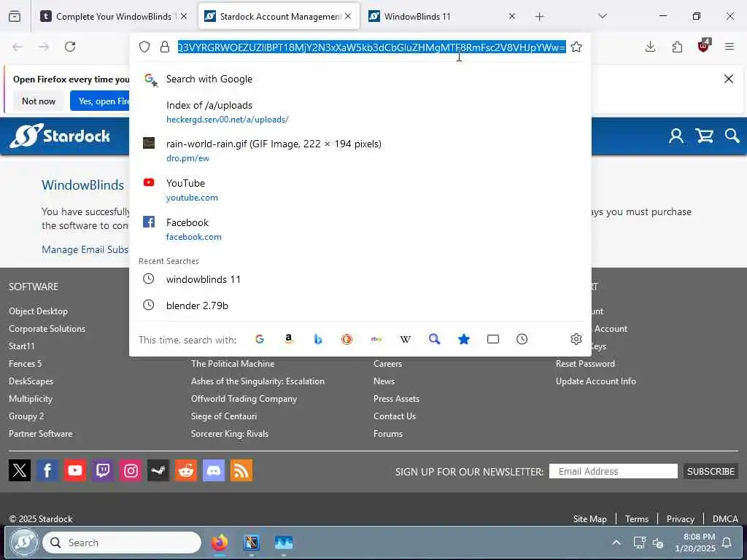Search this time with Google icon
Viewport: 747px width, 560px height.
(x=260, y=339)
